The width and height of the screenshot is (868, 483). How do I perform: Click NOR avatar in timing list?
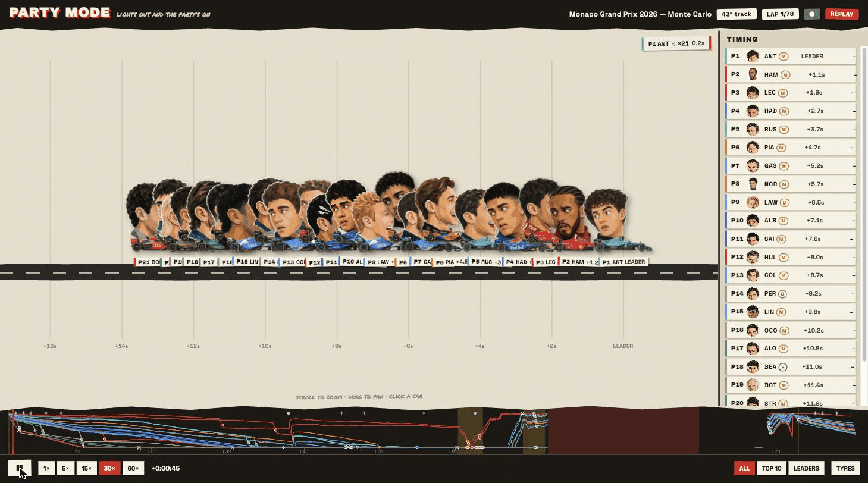point(753,184)
